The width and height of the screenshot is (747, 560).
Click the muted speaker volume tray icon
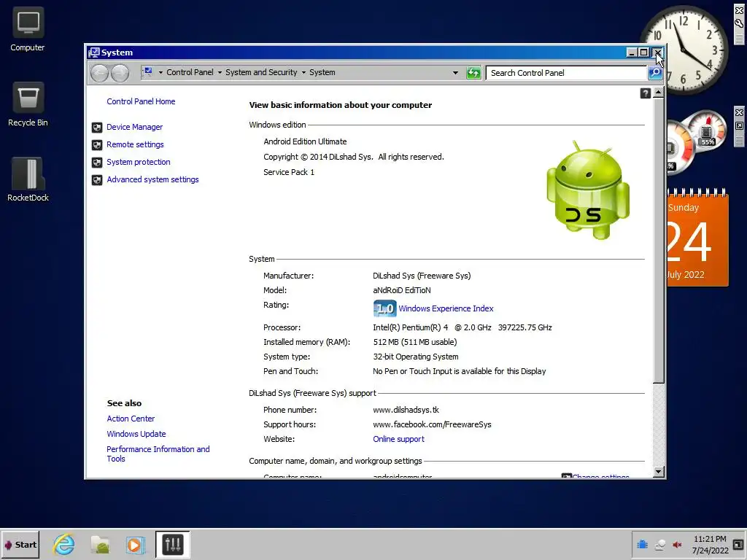click(x=677, y=545)
